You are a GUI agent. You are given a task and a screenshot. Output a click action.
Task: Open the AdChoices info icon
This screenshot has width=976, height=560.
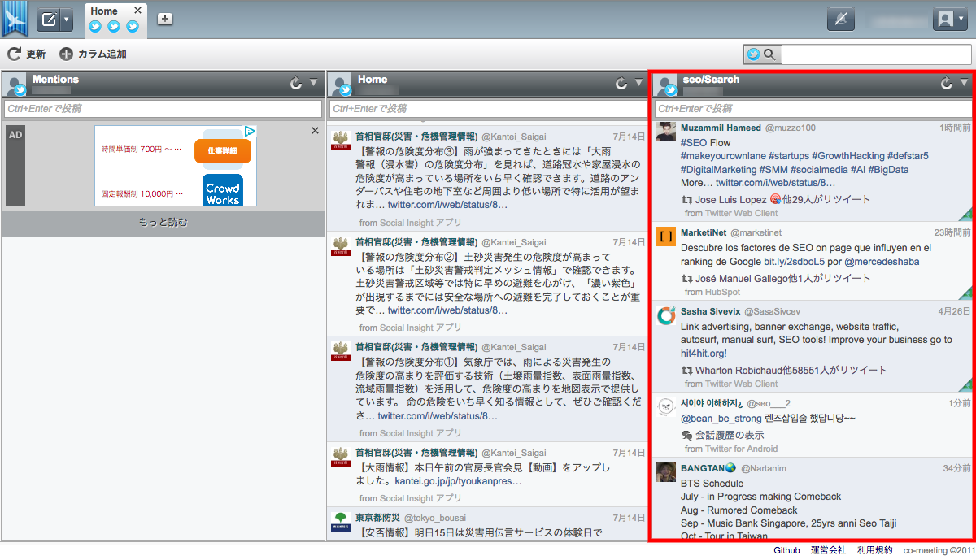[251, 132]
